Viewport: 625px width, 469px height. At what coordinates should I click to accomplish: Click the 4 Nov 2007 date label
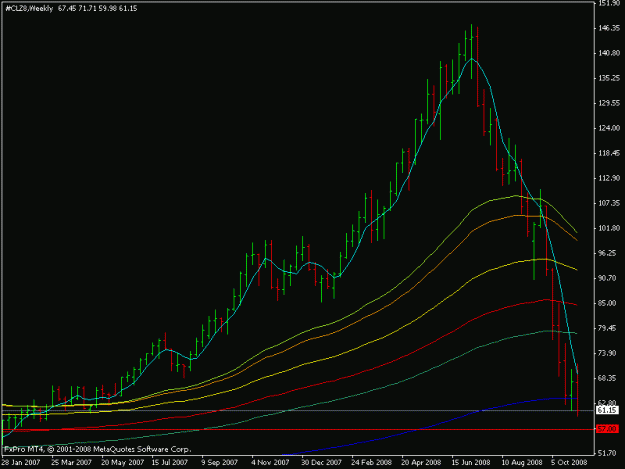click(270, 463)
